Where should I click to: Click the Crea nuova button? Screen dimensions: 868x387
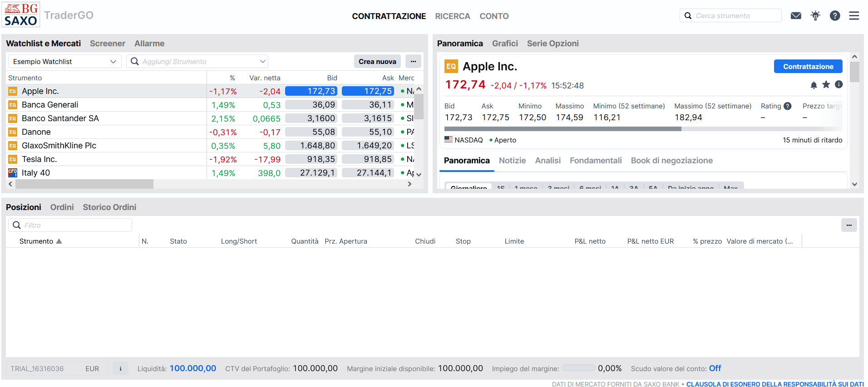coord(377,61)
